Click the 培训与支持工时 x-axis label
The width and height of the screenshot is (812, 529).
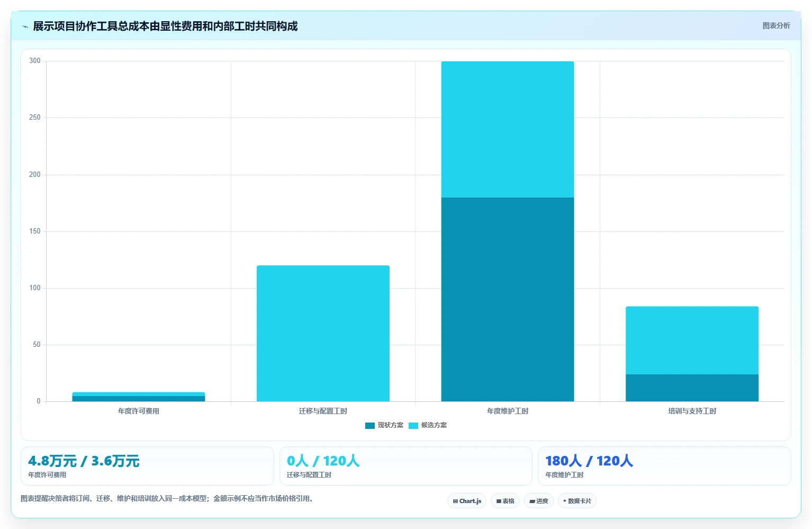point(692,411)
